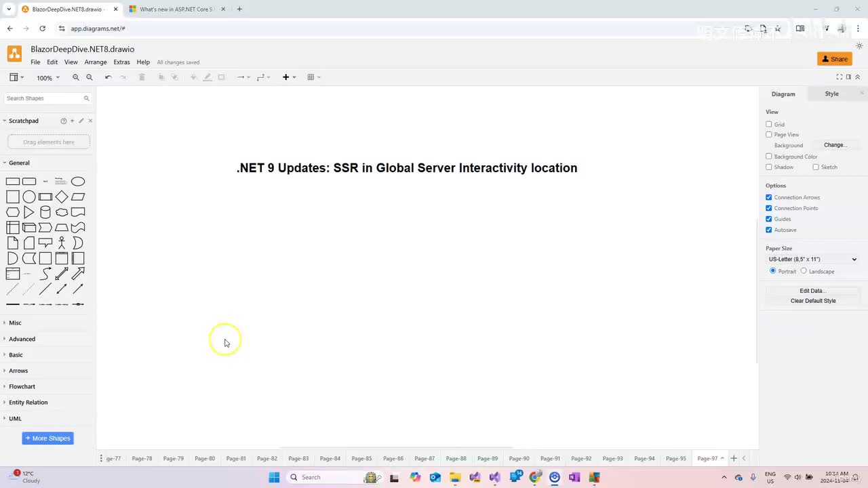This screenshot has height=488, width=868.
Task: Select the cylinder shape
Action: point(45,212)
